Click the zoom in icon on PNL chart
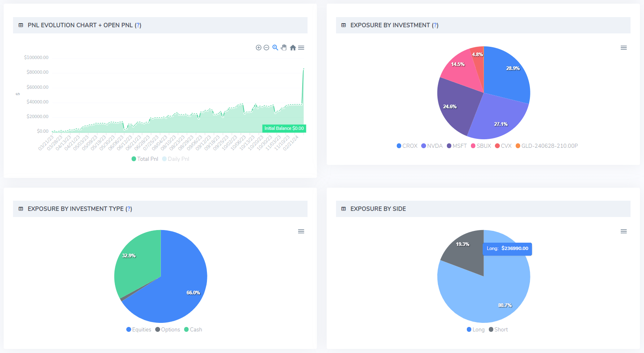 (x=258, y=48)
